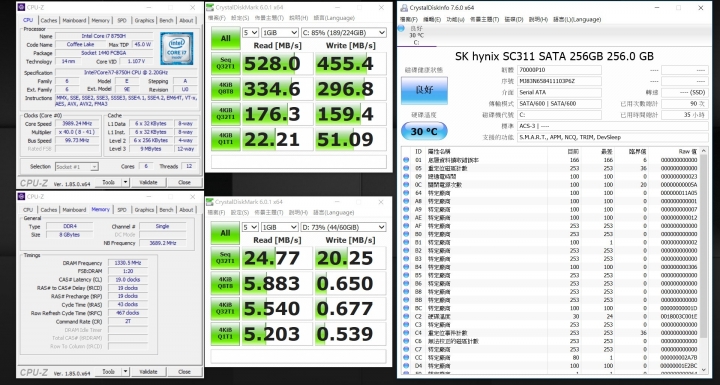Click the SATA/600 | SATA/600 transfer mode field

(x=559, y=104)
